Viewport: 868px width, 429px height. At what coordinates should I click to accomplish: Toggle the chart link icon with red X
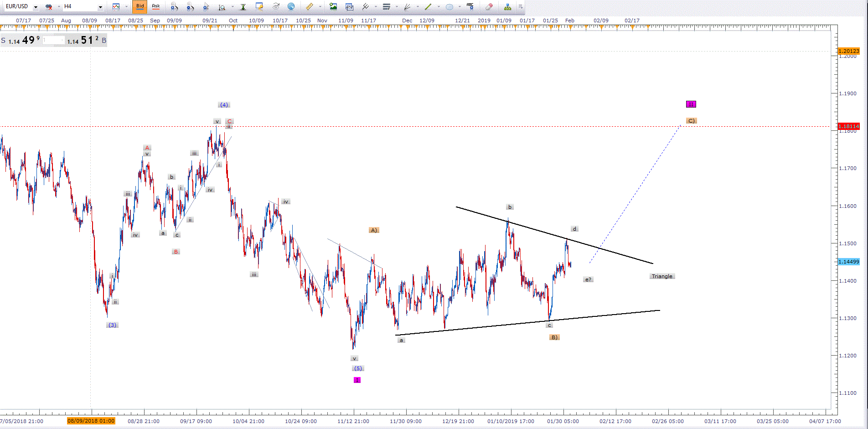(49, 7)
